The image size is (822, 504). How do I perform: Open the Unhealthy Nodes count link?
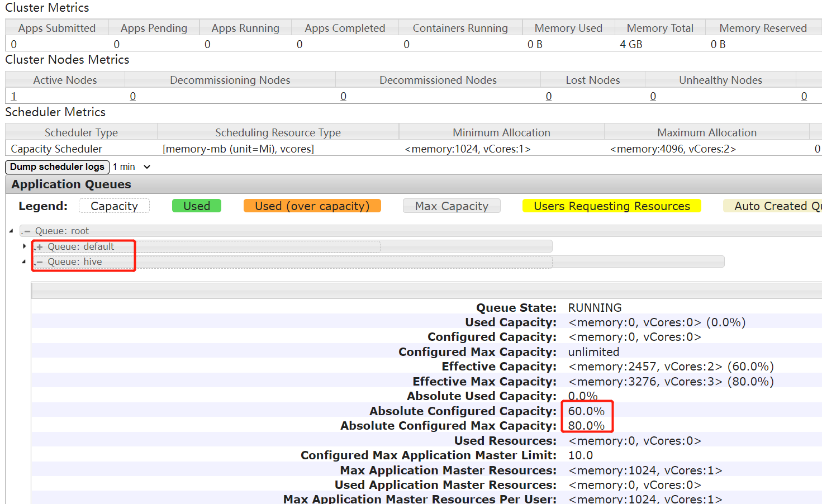click(653, 96)
